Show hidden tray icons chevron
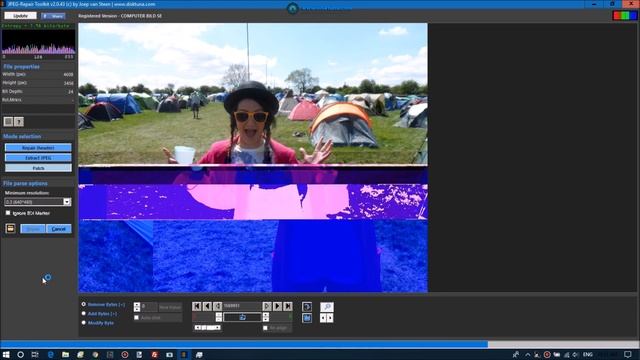 coord(528,354)
